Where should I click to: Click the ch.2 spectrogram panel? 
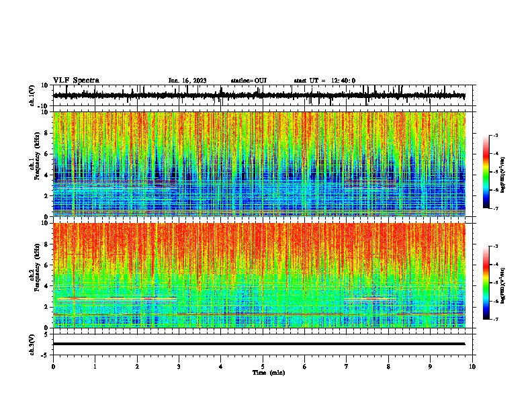click(259, 275)
